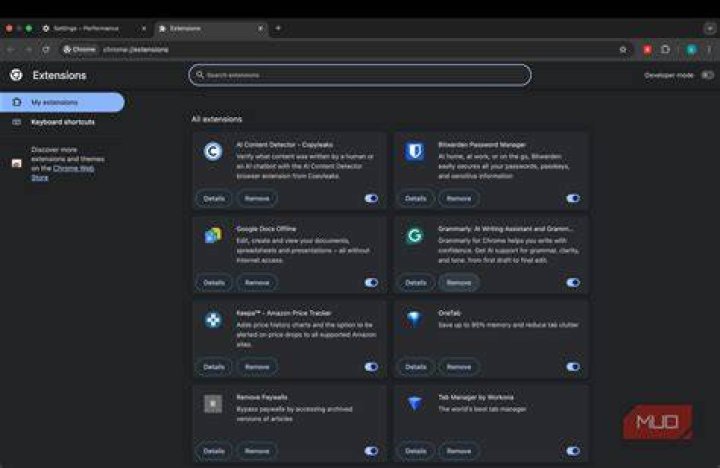The image size is (720, 468).
Task: Disable Tab Manager by Workona toggle
Action: [573, 451]
